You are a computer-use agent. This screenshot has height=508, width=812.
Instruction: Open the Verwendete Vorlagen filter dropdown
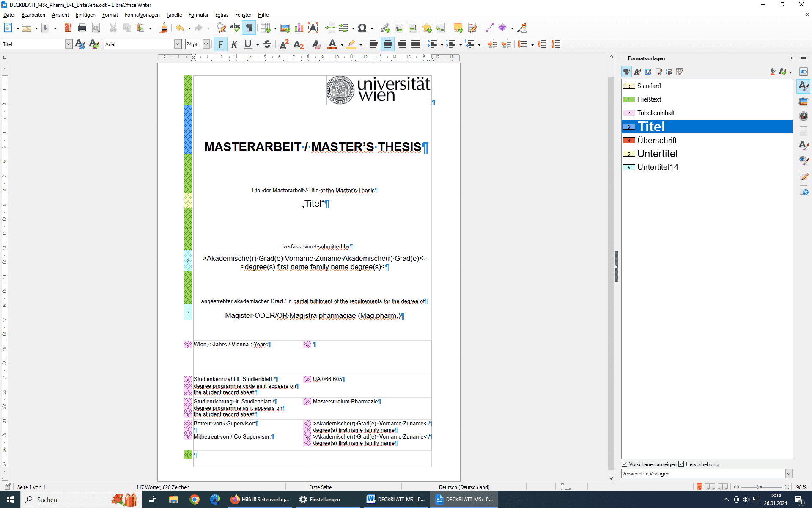click(789, 474)
